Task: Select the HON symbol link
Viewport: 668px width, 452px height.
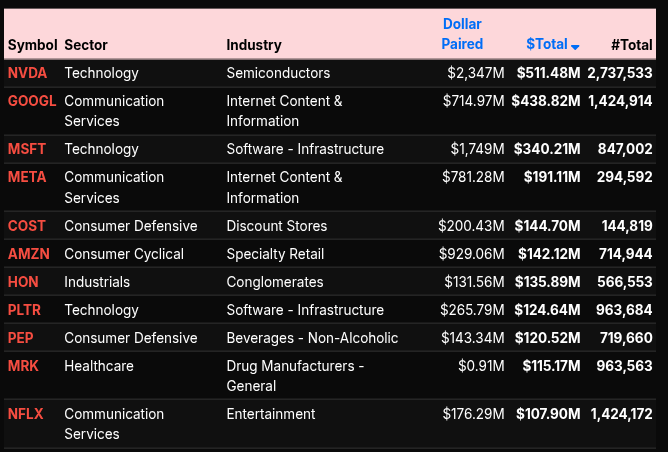Action: click(x=23, y=282)
